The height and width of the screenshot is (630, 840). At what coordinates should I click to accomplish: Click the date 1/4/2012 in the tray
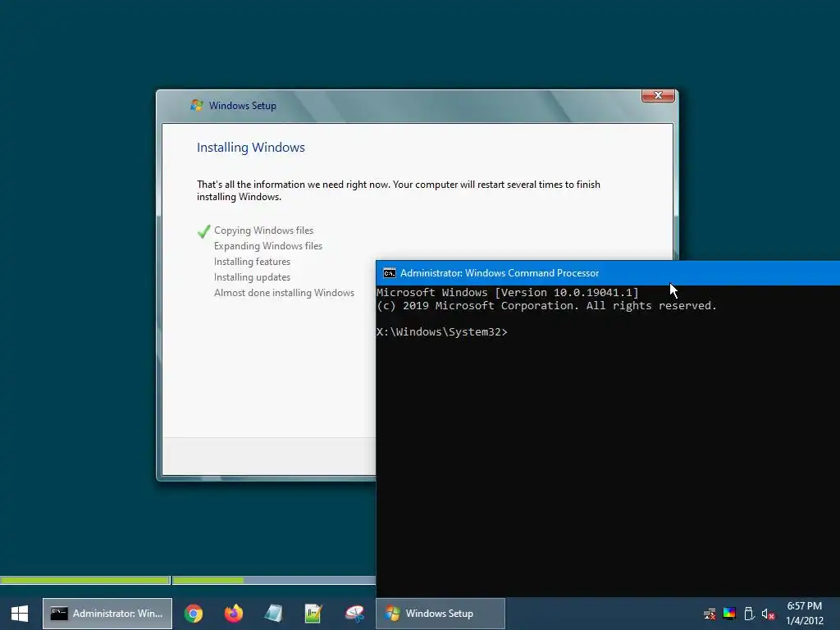coord(804,621)
